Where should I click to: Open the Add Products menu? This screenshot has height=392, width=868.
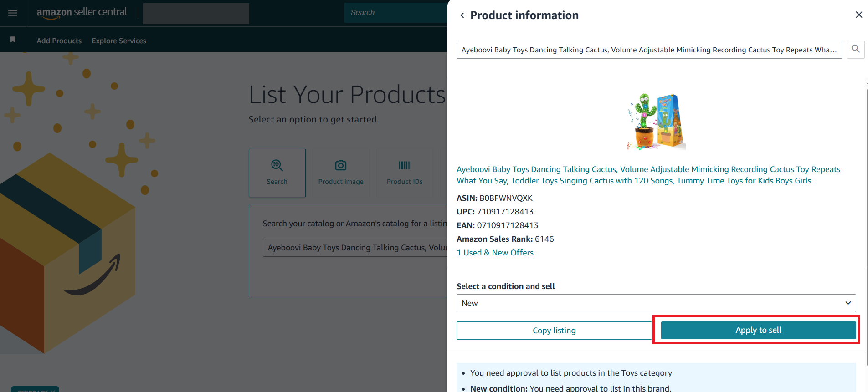pos(59,41)
